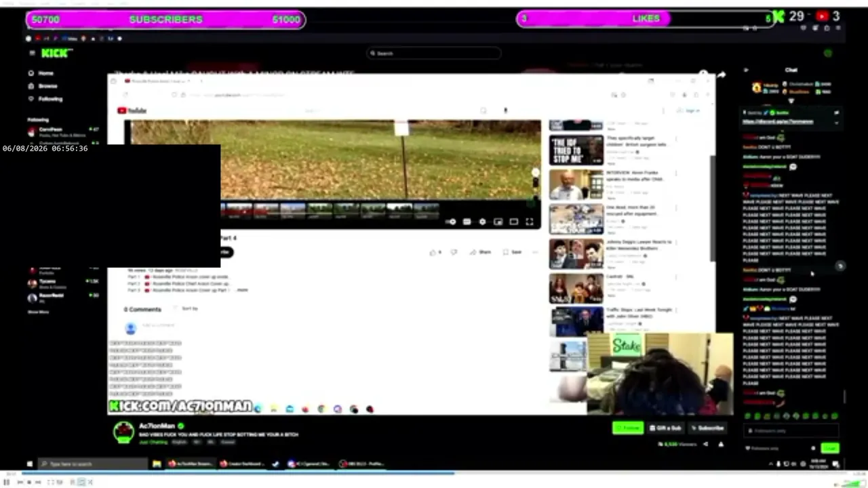Open the 'One dead, more than 20' video
This screenshot has width=868, height=488.
pyautogui.click(x=576, y=219)
